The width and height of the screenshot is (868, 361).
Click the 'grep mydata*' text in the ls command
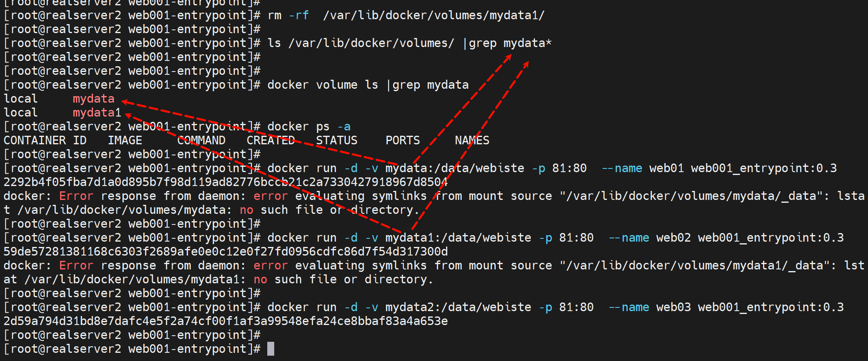click(510, 43)
